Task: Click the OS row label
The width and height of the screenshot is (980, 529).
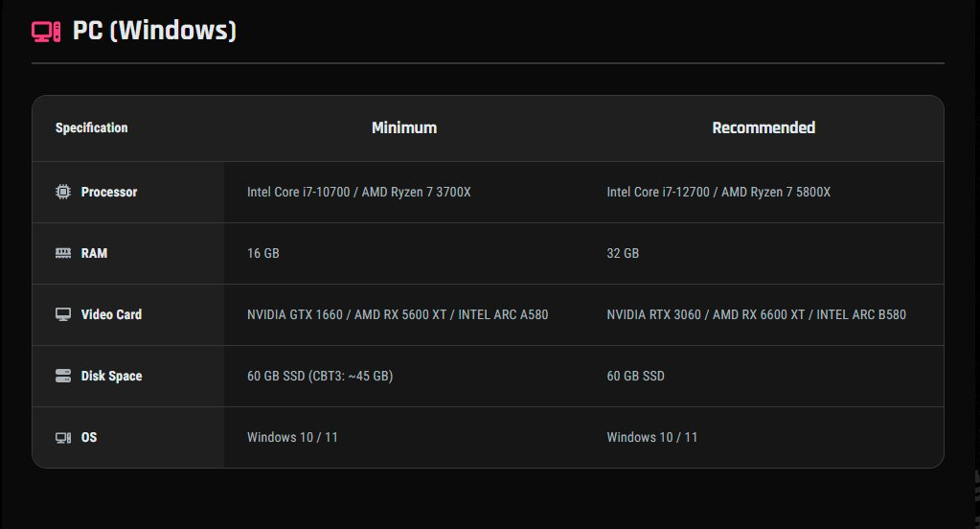Action: click(89, 437)
